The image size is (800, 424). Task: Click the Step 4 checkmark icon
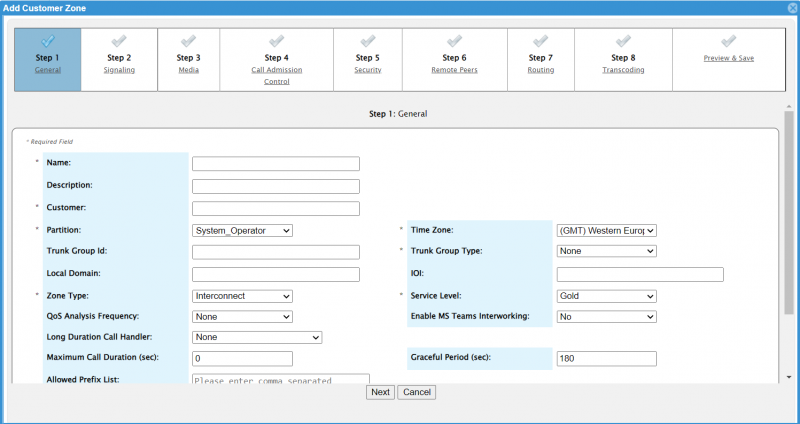tap(277, 41)
